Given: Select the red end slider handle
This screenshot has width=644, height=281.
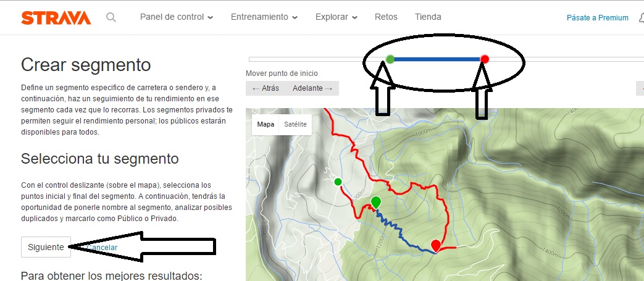Looking at the screenshot, I should pos(485,59).
